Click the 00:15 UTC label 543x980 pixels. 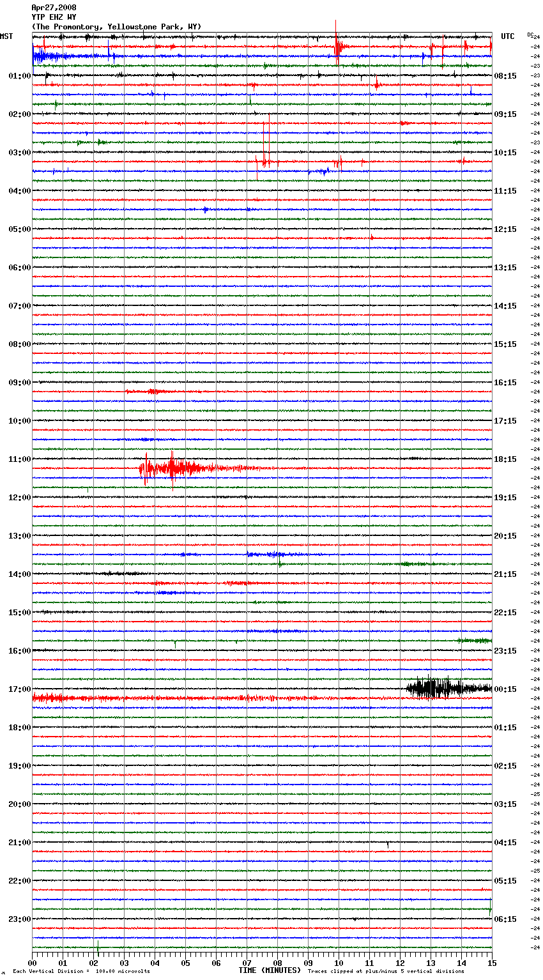click(x=505, y=689)
